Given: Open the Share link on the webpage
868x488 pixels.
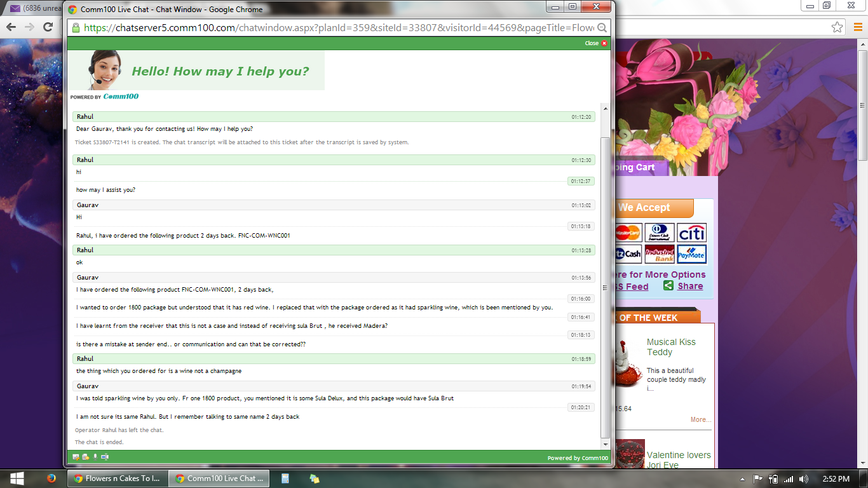Looking at the screenshot, I should pyautogui.click(x=689, y=286).
